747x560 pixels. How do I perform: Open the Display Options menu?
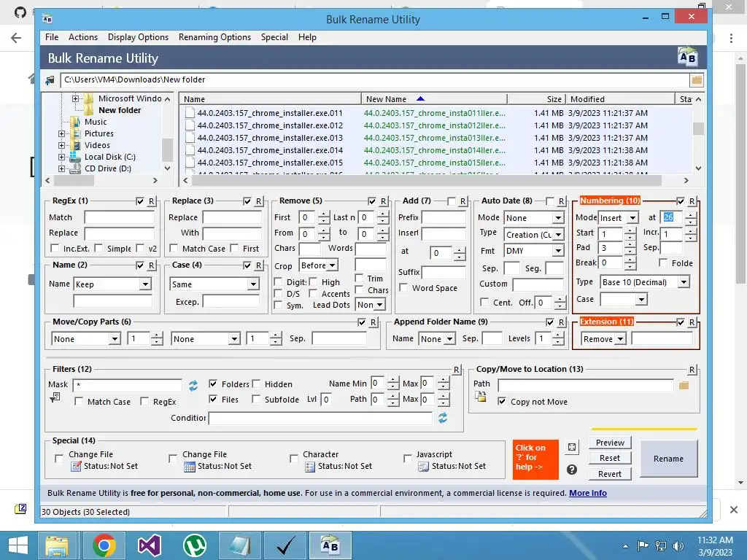pos(138,37)
